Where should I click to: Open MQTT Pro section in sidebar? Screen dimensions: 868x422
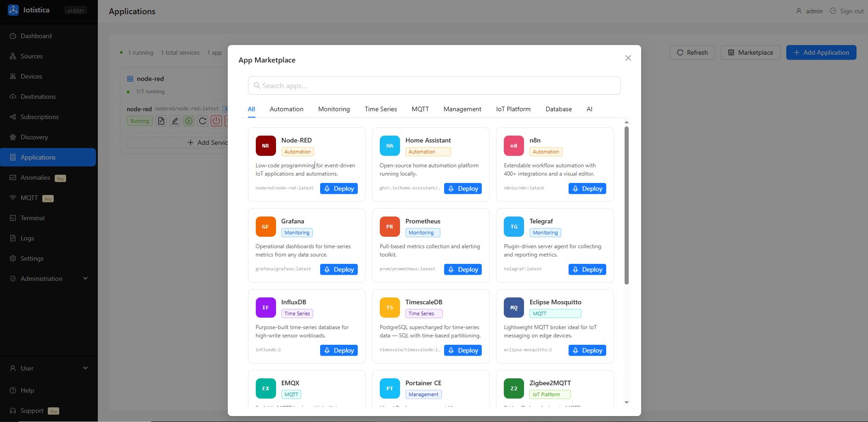click(48, 198)
